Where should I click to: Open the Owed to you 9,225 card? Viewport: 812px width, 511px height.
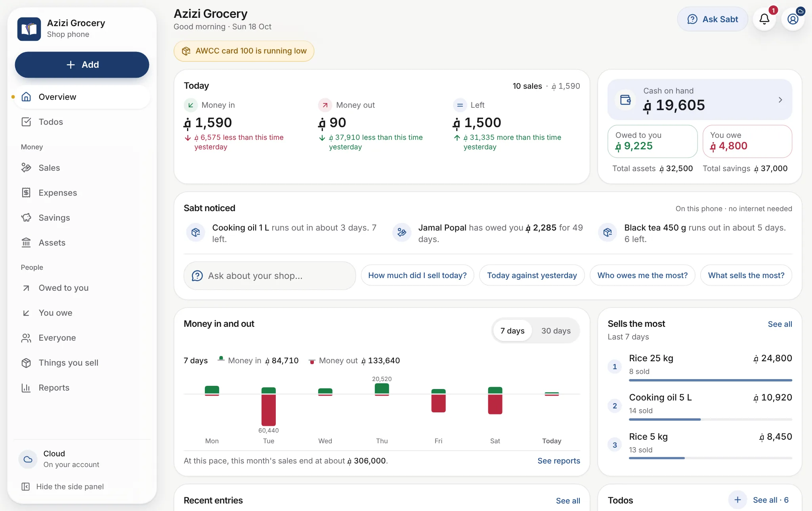click(x=652, y=141)
